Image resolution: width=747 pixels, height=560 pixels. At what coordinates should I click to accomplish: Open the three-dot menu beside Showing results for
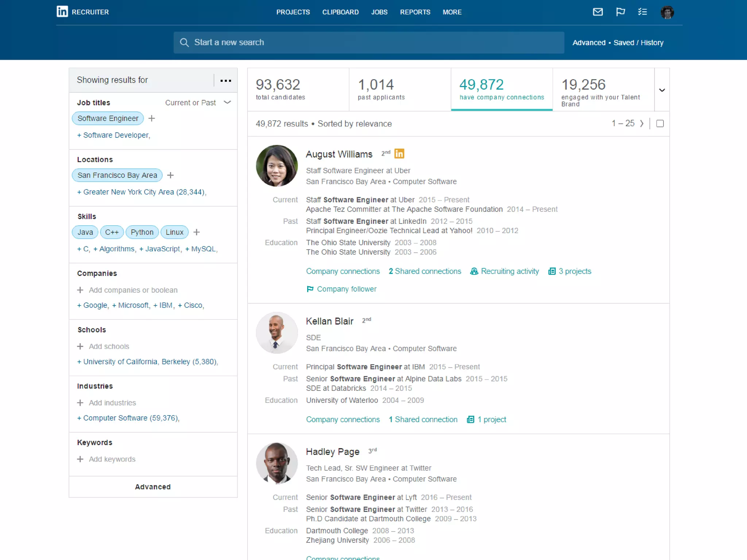pyautogui.click(x=226, y=81)
